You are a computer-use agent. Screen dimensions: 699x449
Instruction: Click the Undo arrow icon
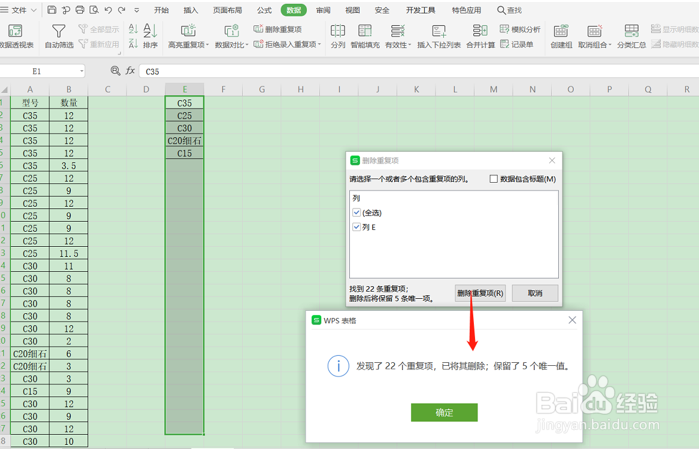[x=108, y=10]
